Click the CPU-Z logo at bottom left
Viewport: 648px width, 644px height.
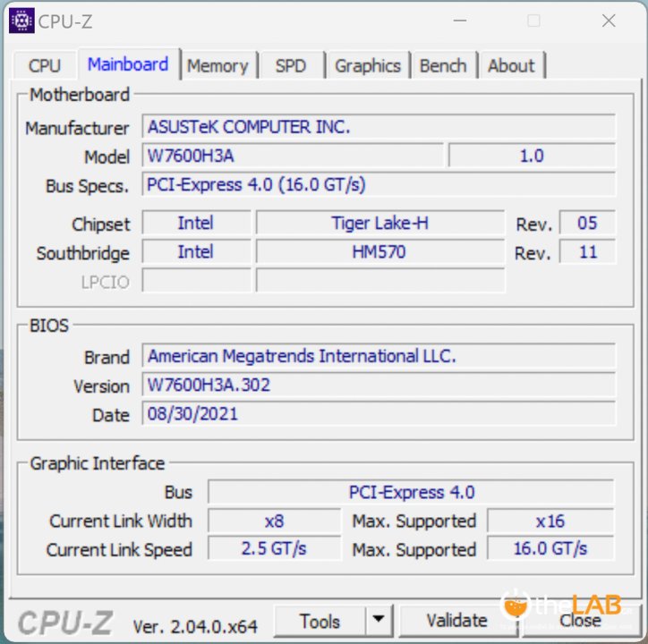point(64,623)
